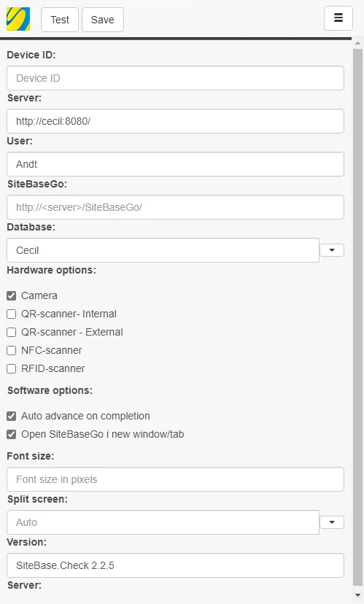Image resolution: width=364 pixels, height=604 pixels.
Task: Focus the Device ID input field
Action: click(175, 78)
